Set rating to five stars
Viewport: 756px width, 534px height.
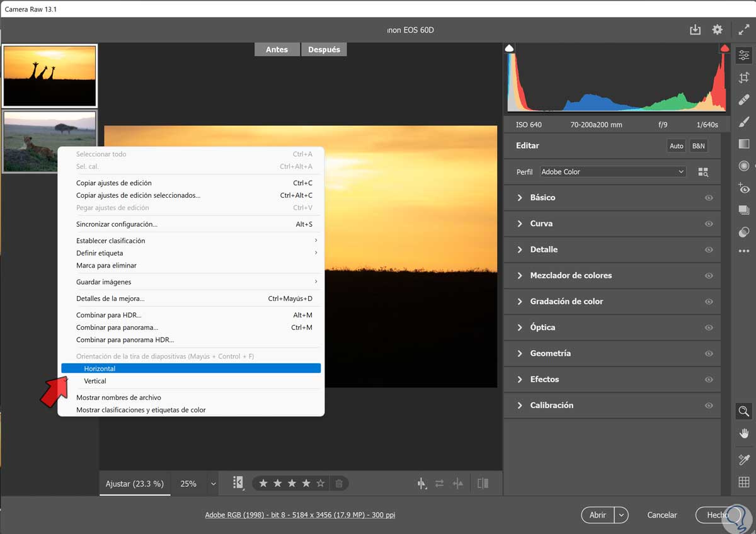pyautogui.click(x=321, y=484)
